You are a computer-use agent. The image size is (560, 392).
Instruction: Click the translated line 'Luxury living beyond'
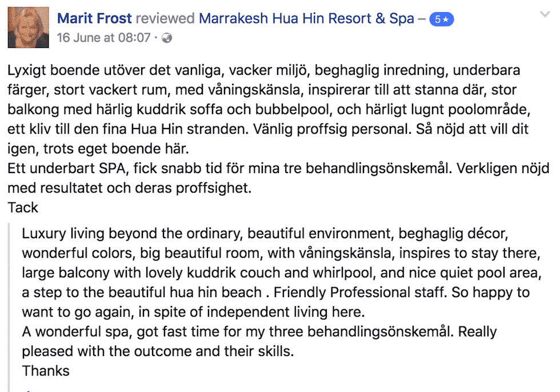pos(265,234)
